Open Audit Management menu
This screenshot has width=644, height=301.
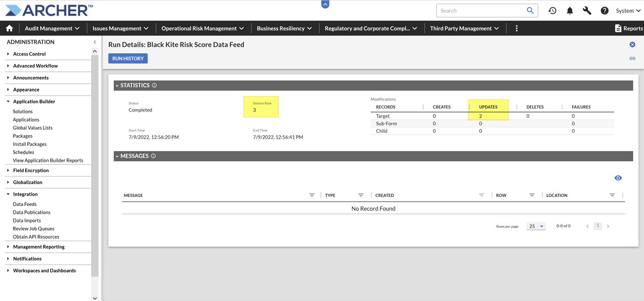52,28
